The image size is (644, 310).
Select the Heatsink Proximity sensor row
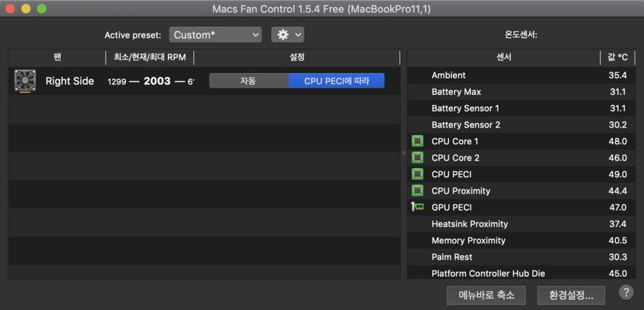click(x=521, y=224)
